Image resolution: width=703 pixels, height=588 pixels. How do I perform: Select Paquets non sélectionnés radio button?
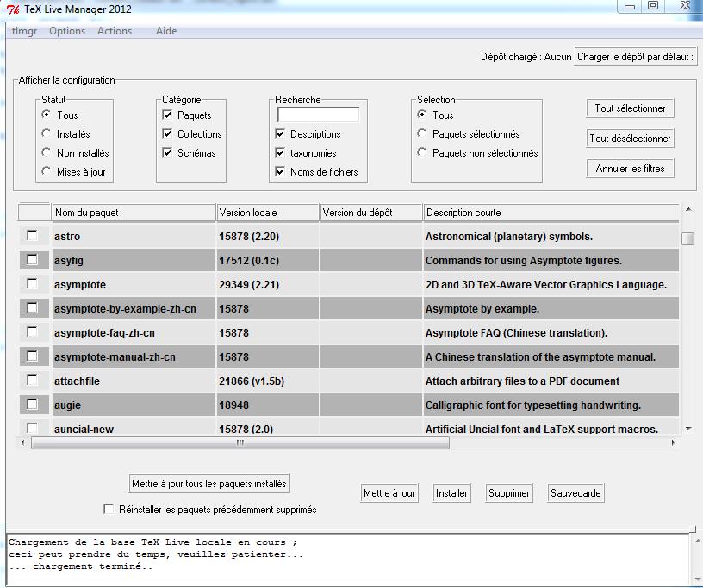421,152
